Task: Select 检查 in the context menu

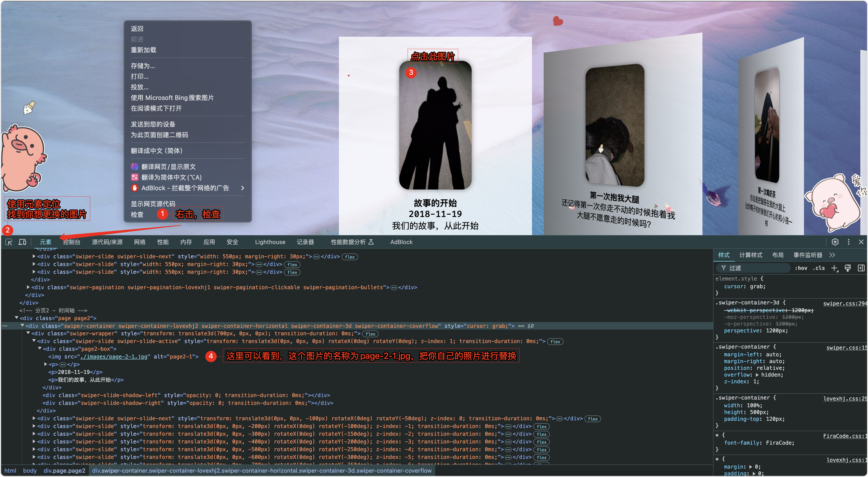Action: 137,214
